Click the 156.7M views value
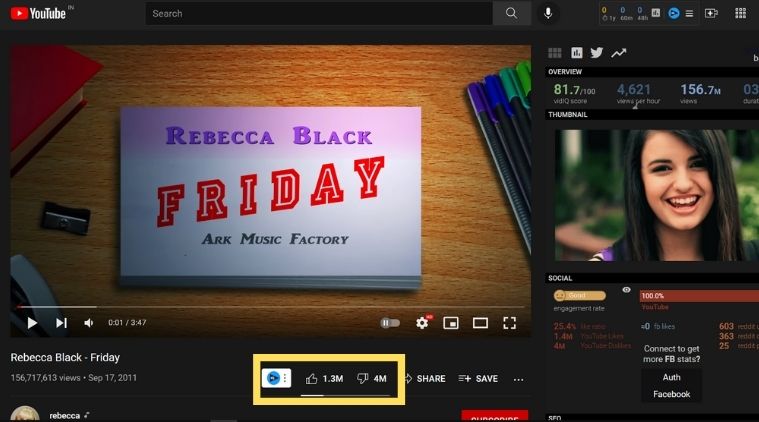Viewport: 759px width, 422px height. (700, 90)
